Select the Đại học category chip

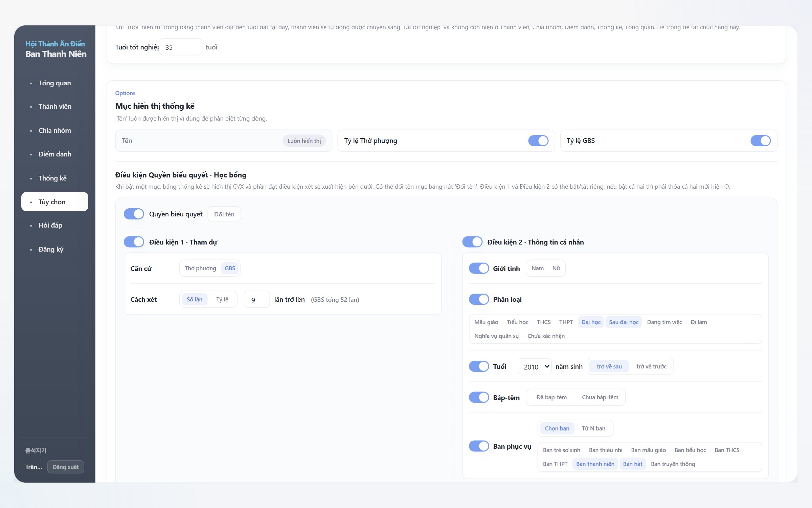[591, 322]
